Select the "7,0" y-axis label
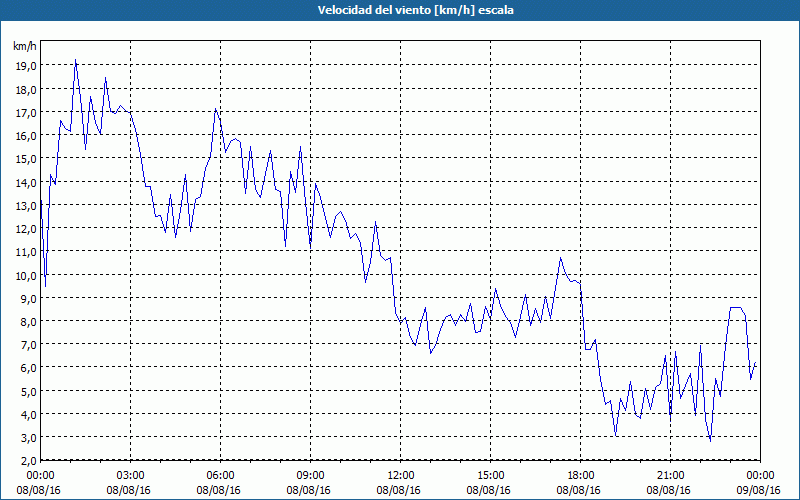 coord(29,345)
